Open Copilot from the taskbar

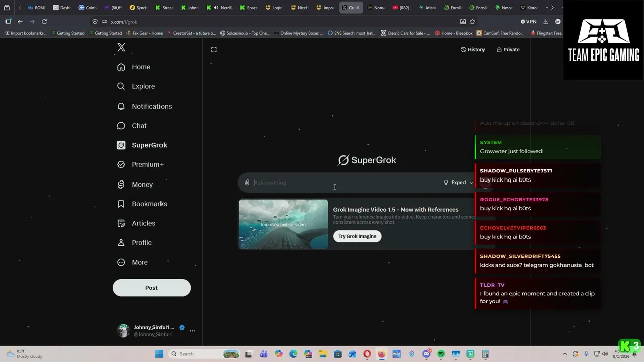[x=278, y=354]
